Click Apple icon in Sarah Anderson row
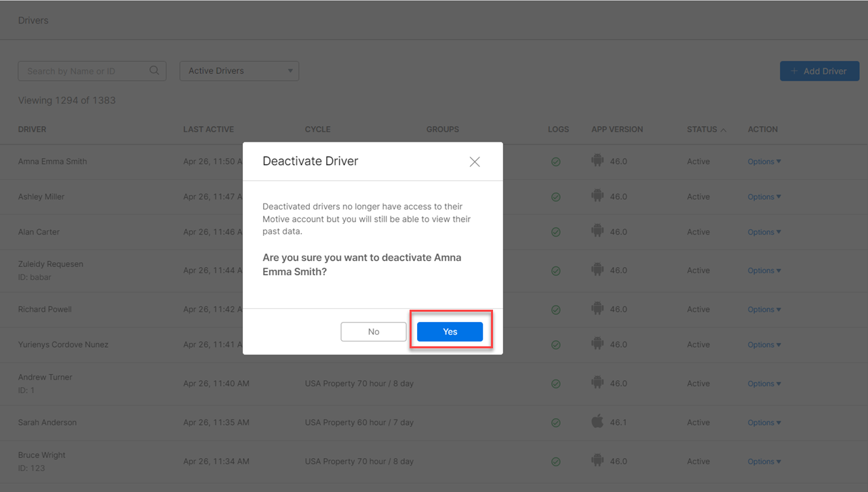The height and width of the screenshot is (492, 868). pyautogui.click(x=597, y=422)
